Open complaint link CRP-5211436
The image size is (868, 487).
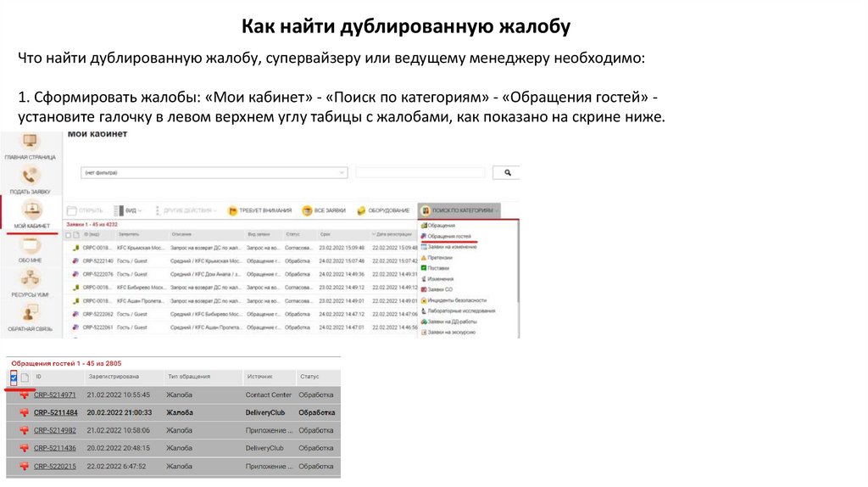(55, 448)
